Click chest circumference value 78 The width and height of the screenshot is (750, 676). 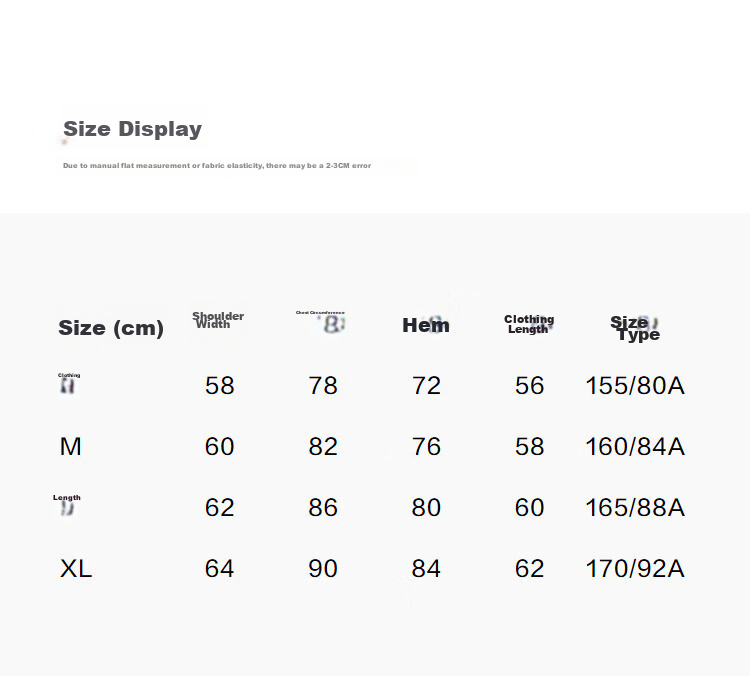tap(323, 386)
